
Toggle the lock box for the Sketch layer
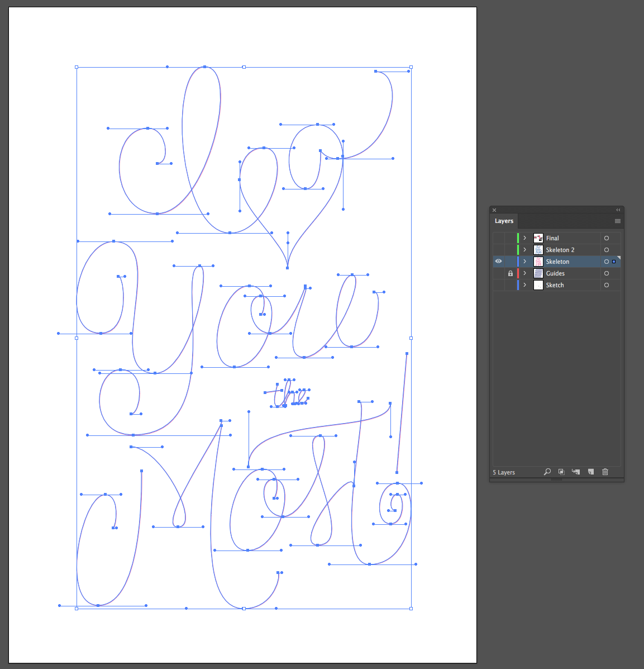coord(510,285)
